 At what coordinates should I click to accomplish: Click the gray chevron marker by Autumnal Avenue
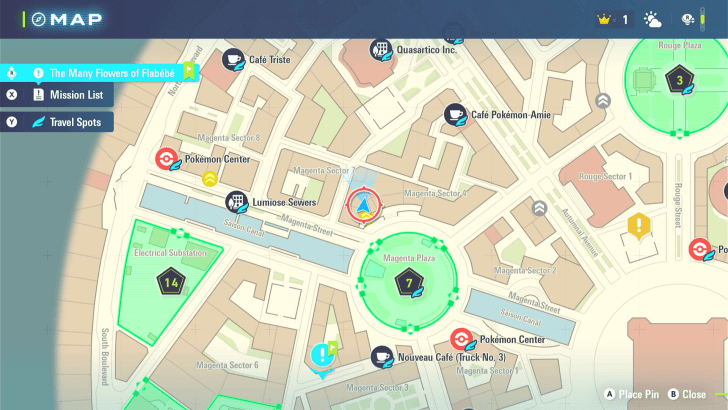tap(539, 208)
